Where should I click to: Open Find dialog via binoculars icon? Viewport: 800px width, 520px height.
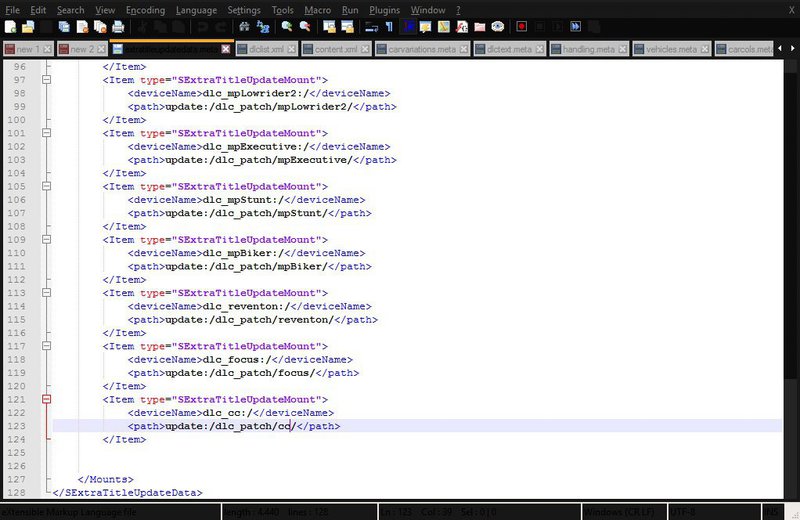[244, 27]
